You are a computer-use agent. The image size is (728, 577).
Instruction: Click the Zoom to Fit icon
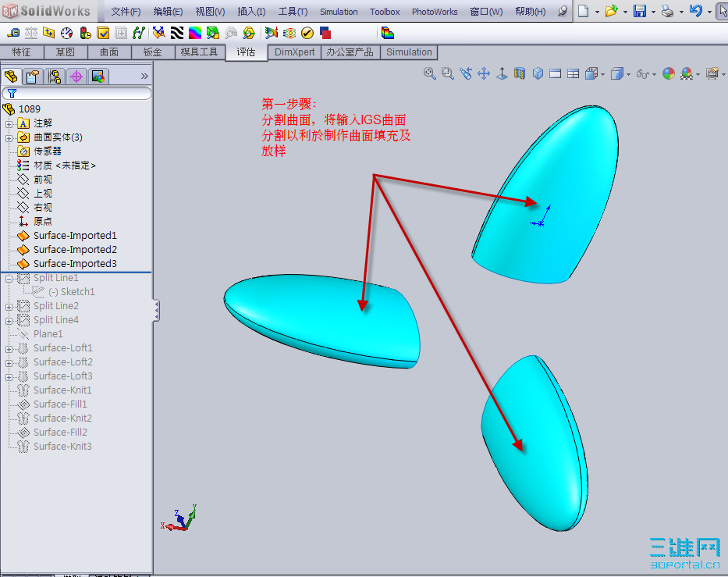click(x=429, y=73)
